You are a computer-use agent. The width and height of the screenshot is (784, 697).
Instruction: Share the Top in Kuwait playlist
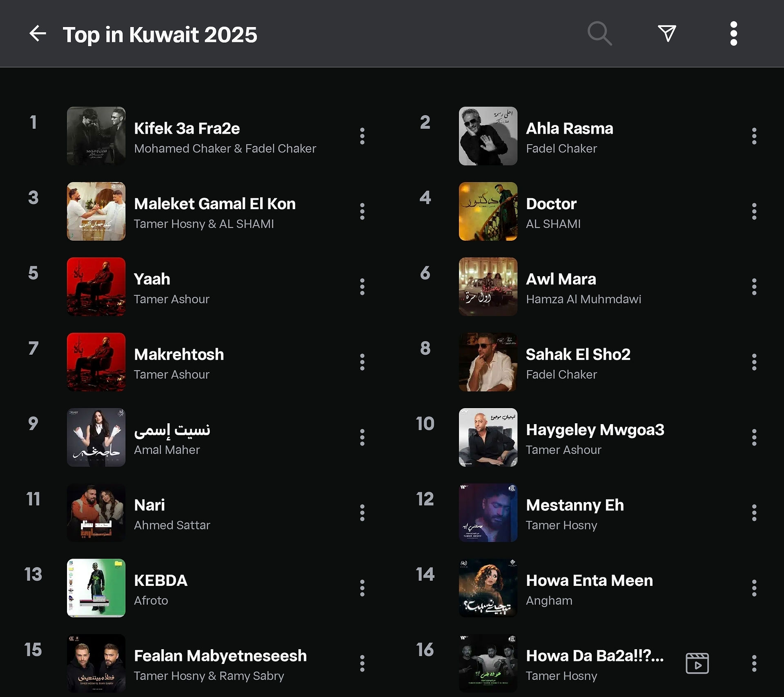[667, 34]
